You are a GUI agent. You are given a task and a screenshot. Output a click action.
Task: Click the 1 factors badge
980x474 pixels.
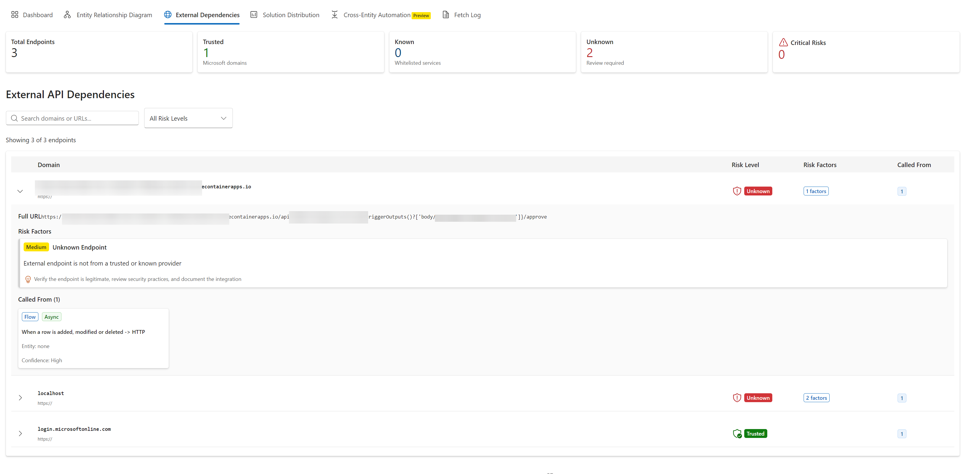tap(816, 191)
